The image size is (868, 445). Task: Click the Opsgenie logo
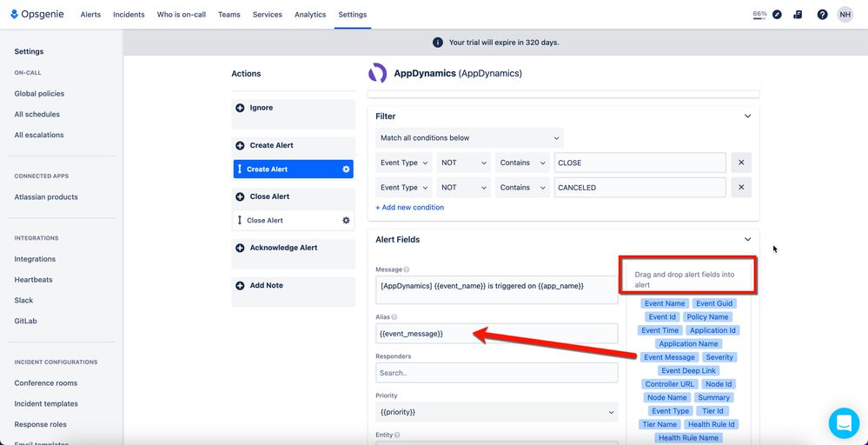tap(37, 15)
